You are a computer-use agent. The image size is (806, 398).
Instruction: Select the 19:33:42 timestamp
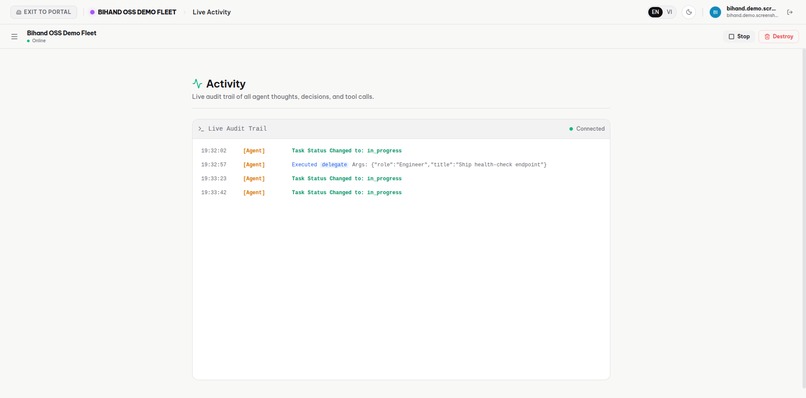coord(213,192)
